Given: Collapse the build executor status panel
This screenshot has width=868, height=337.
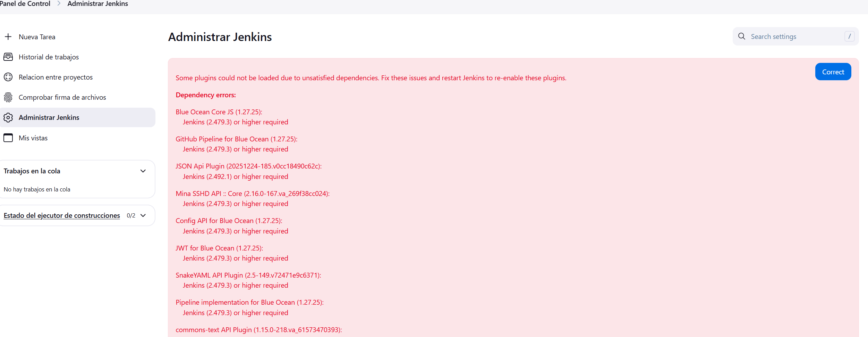Looking at the screenshot, I should point(143,215).
